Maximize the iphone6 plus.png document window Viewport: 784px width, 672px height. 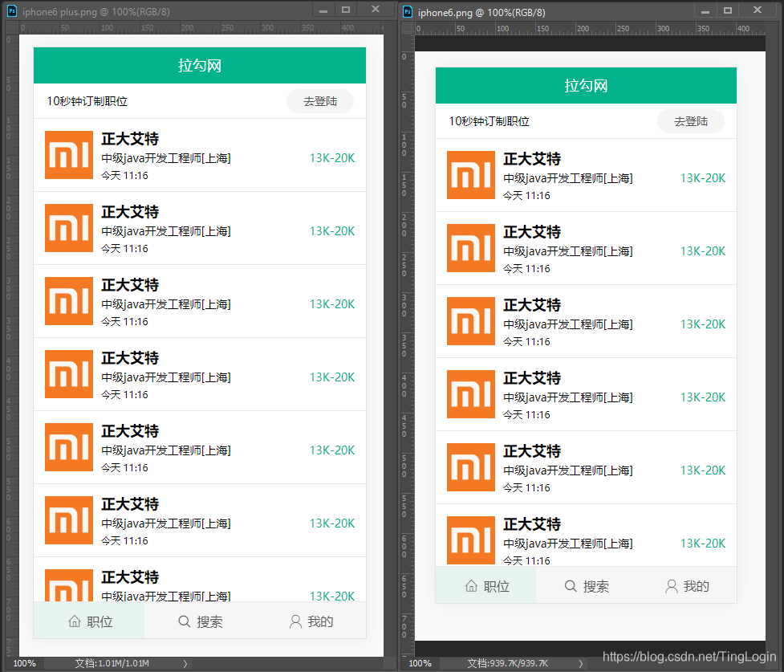346,10
